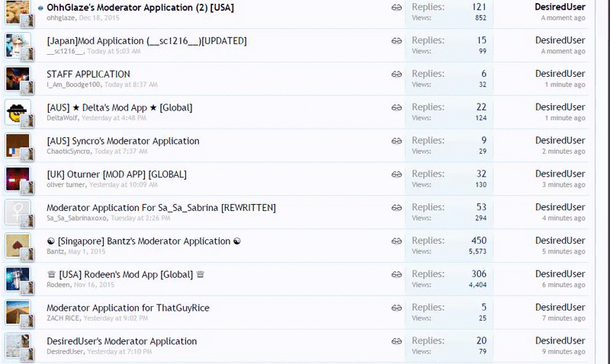Click '6 minutes ago' timestamp on Rodeen's row
This screenshot has height=364, width=610.
point(563,285)
